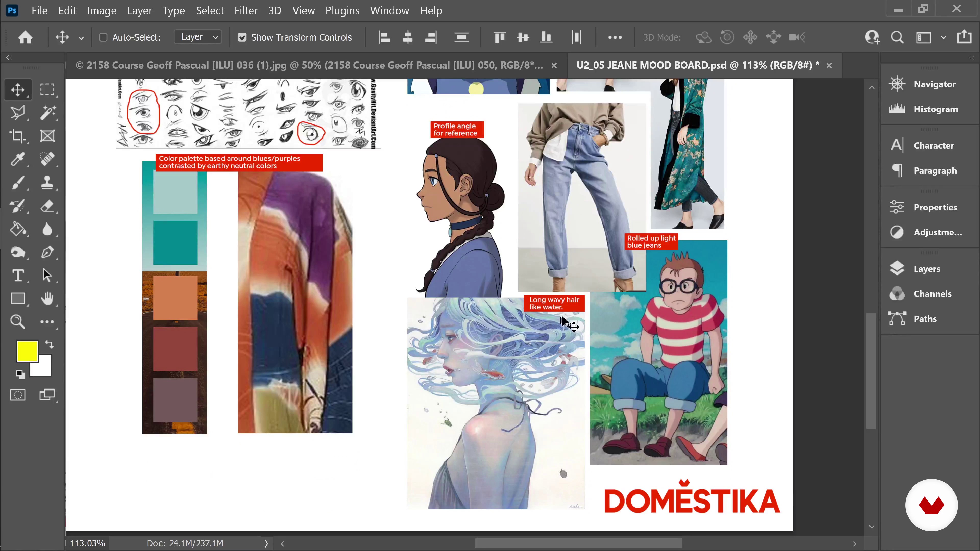This screenshot has width=980, height=551.
Task: Enable the Auto-Select checkbox
Action: 103,37
